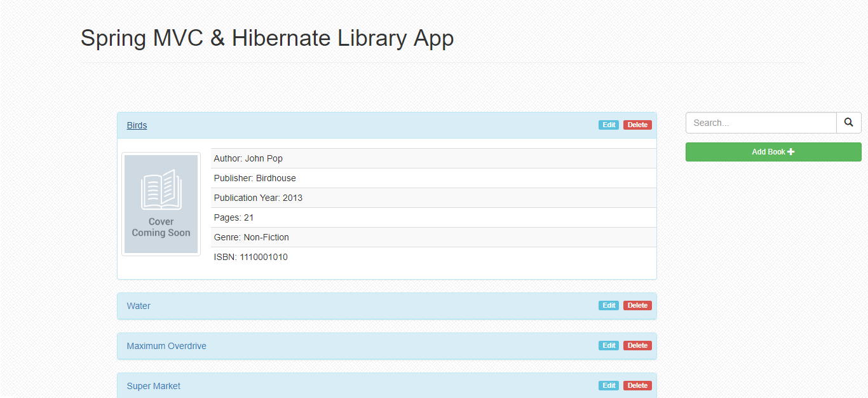Screen dimensions: 868x398
Task: Expand the Maximum Overdrive panel
Action: point(166,345)
